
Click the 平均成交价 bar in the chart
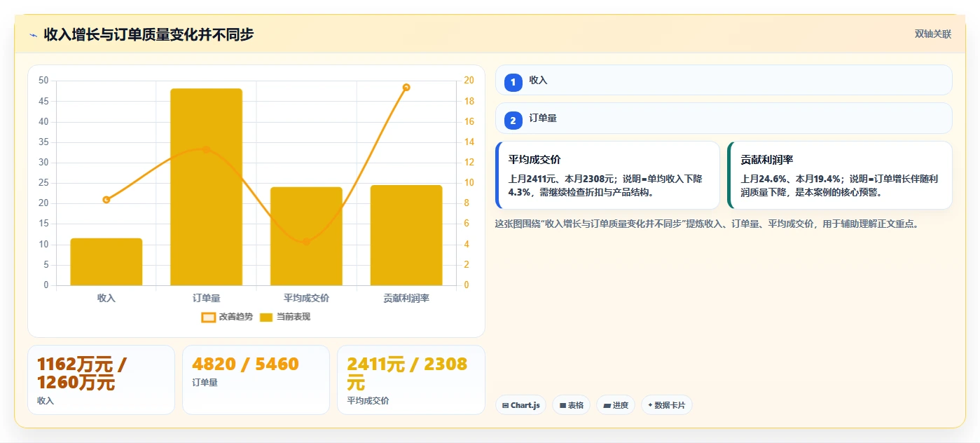[306, 236]
